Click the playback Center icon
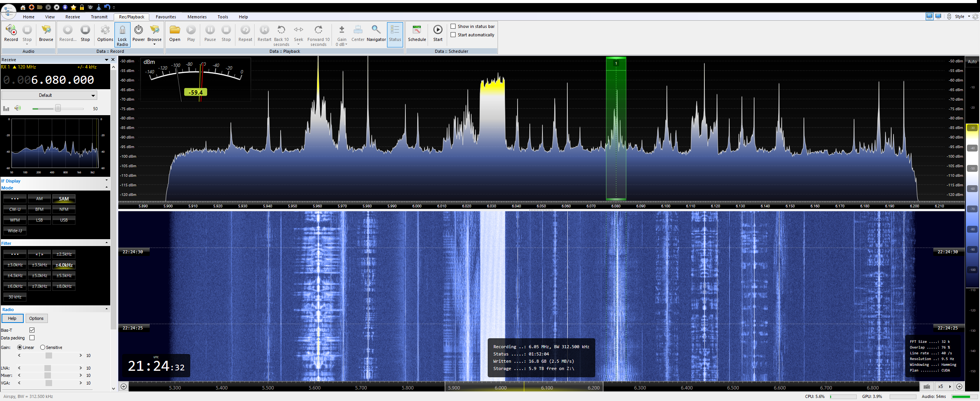Viewport: 980px width, 401px height. [x=358, y=30]
